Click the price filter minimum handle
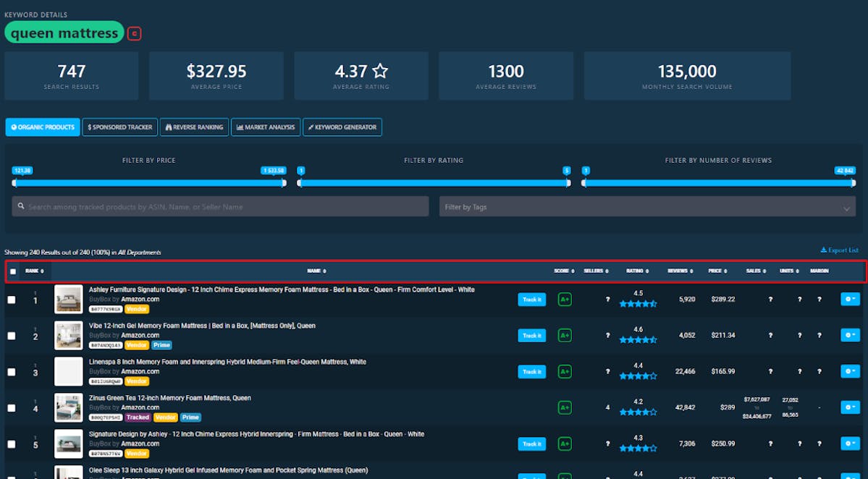The width and height of the screenshot is (868, 479). tap(14, 183)
